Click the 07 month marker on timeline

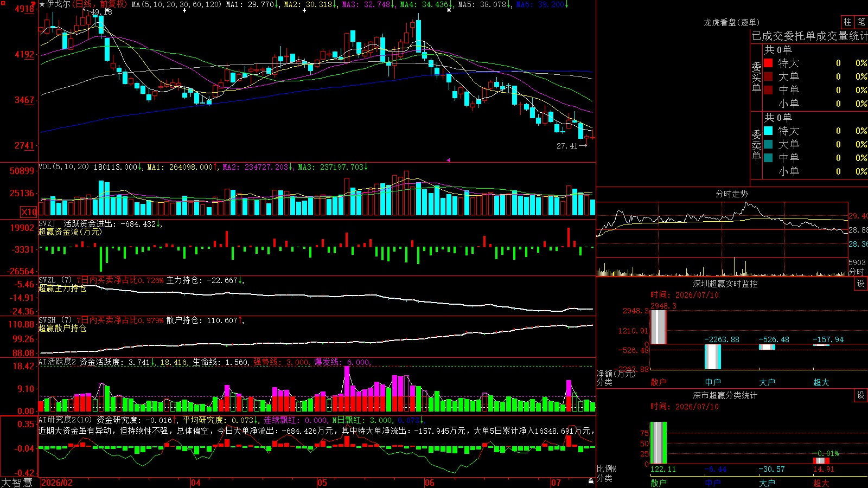tap(556, 483)
